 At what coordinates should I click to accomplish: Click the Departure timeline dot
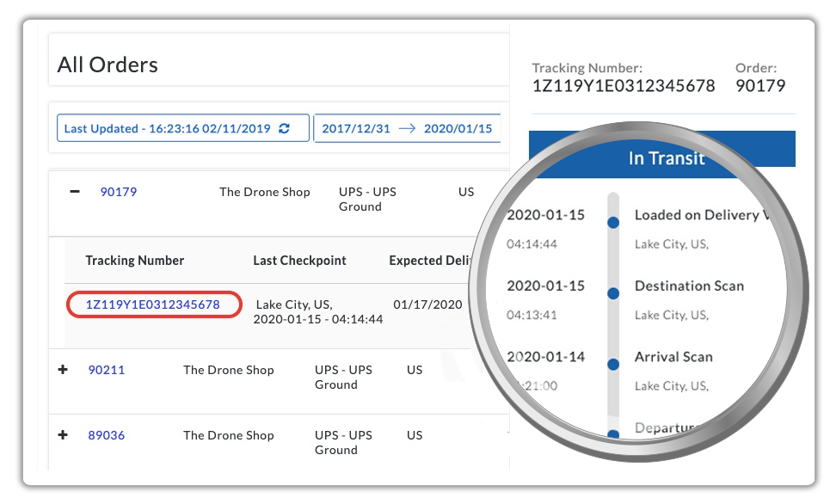(x=613, y=434)
